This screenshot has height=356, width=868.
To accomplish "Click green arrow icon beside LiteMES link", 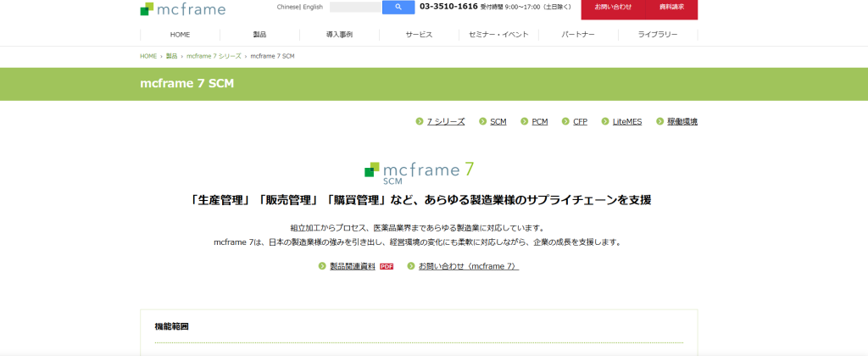I will pos(605,122).
